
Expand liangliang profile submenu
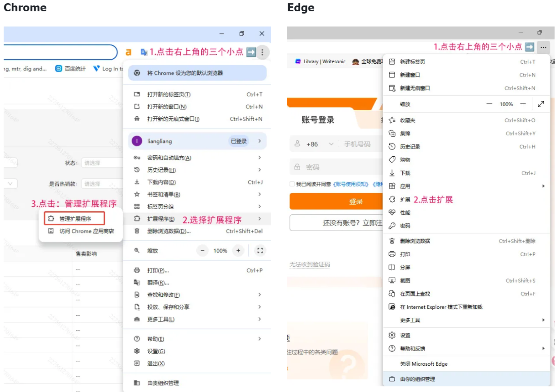pos(197,141)
